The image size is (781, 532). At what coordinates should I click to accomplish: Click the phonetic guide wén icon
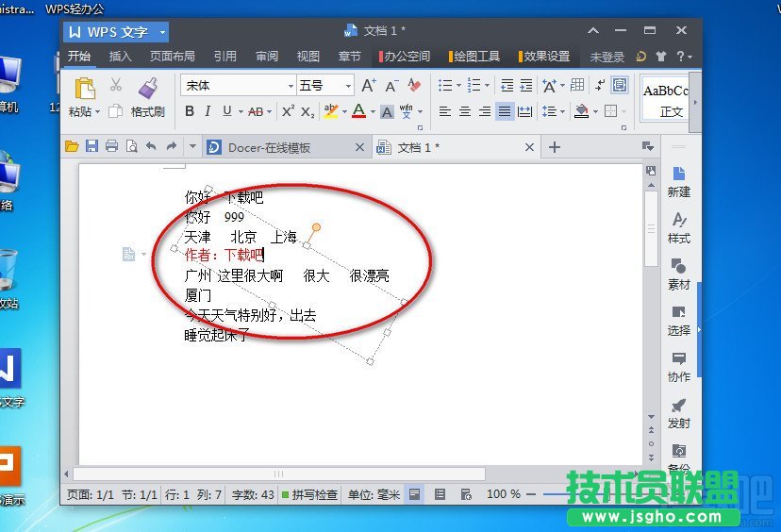(407, 111)
